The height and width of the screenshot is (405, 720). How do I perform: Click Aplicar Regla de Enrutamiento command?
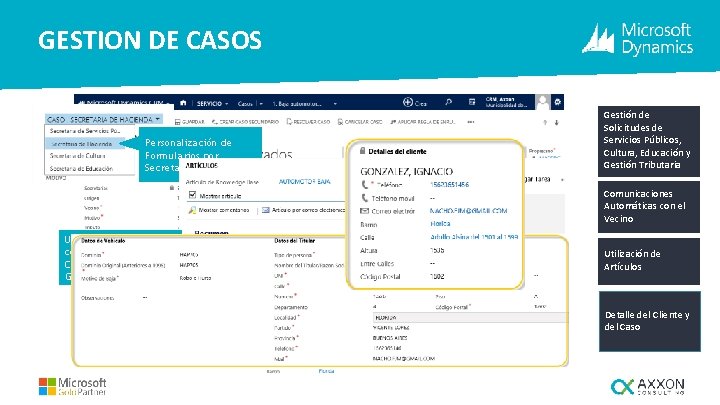point(422,122)
